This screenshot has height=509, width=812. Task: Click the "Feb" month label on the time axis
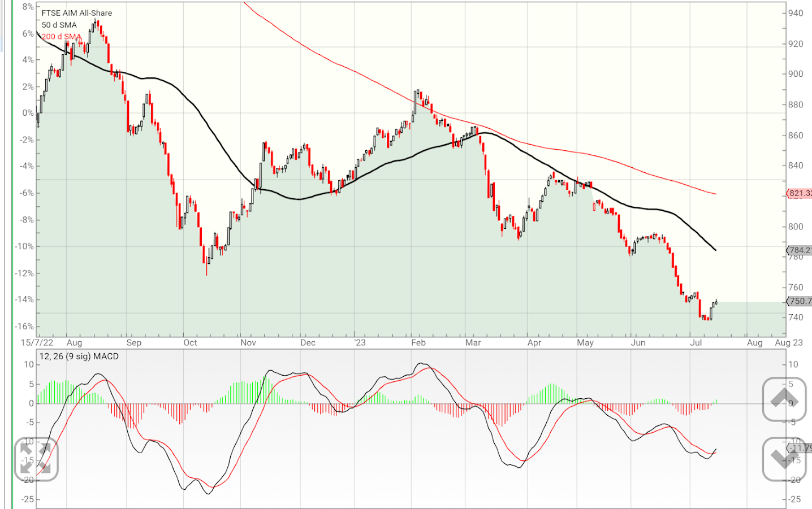coord(418,342)
